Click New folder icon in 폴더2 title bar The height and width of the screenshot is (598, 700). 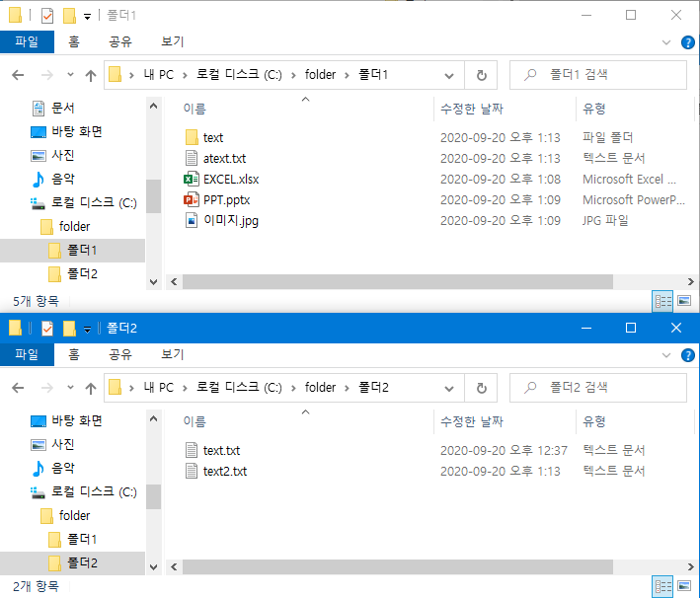tap(69, 329)
